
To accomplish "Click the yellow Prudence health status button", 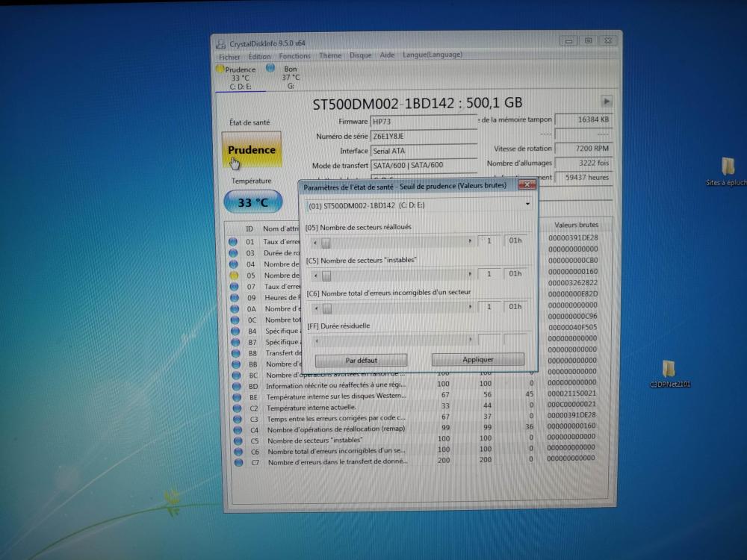I will [x=252, y=150].
